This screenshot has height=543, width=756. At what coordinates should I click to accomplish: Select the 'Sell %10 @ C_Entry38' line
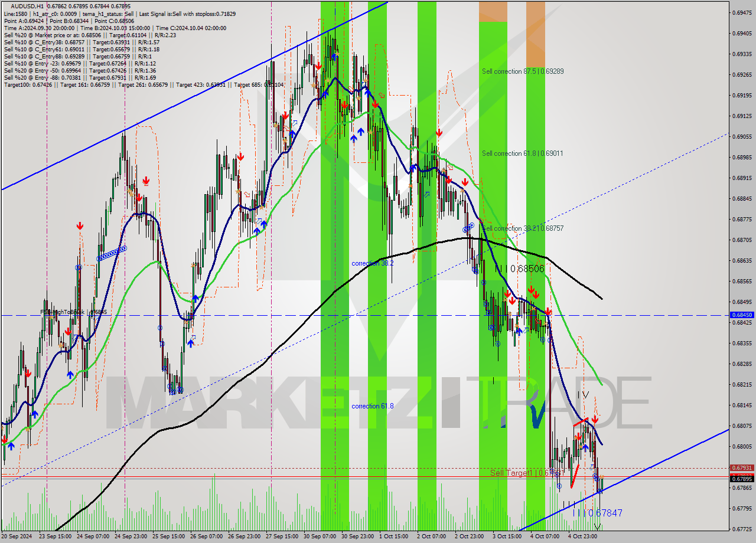82,42
